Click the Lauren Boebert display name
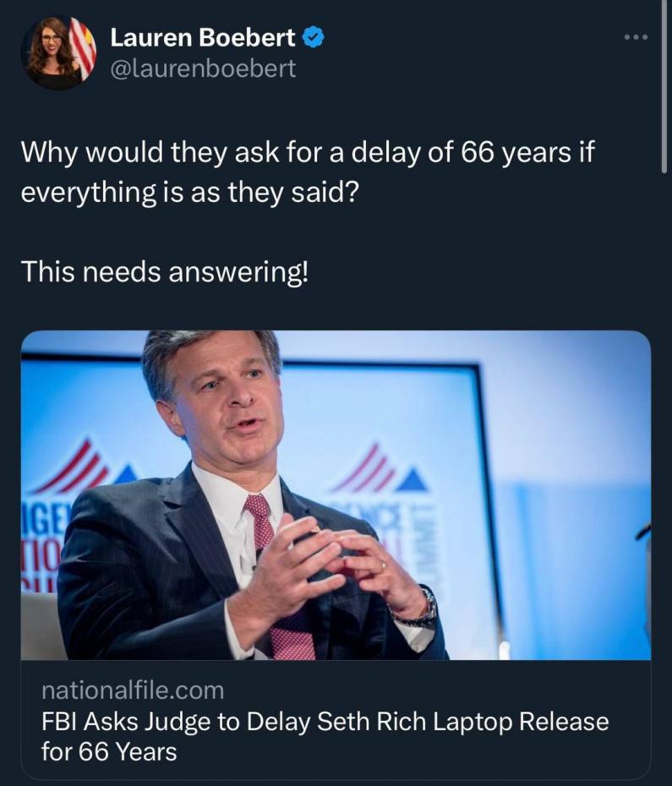Viewport: 672px width, 786px height. [x=203, y=38]
